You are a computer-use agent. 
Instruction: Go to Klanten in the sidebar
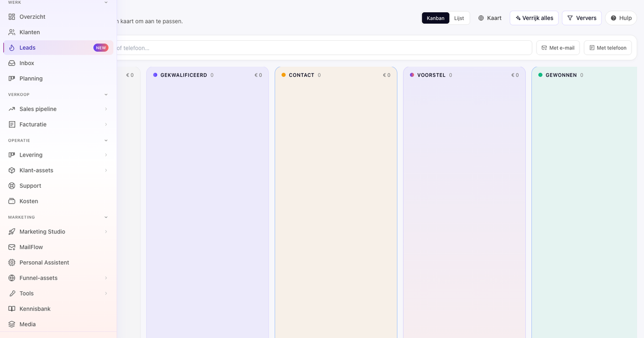click(x=58, y=32)
